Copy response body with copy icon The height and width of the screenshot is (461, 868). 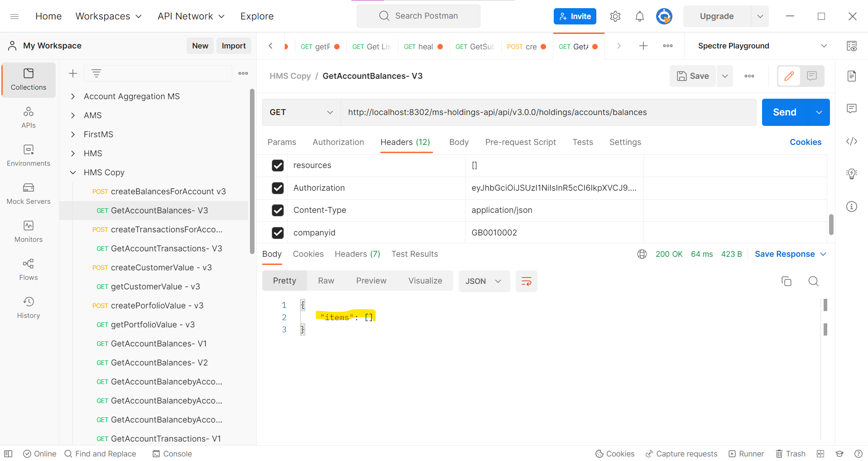(x=786, y=281)
